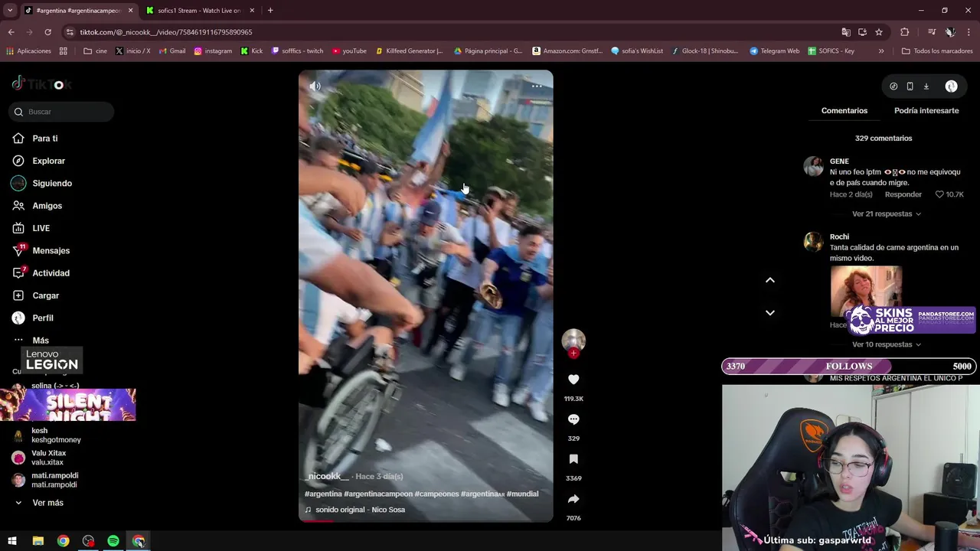Reply to GENE's comment via Responder
Image resolution: width=980 pixels, height=551 pixels.
903,194
